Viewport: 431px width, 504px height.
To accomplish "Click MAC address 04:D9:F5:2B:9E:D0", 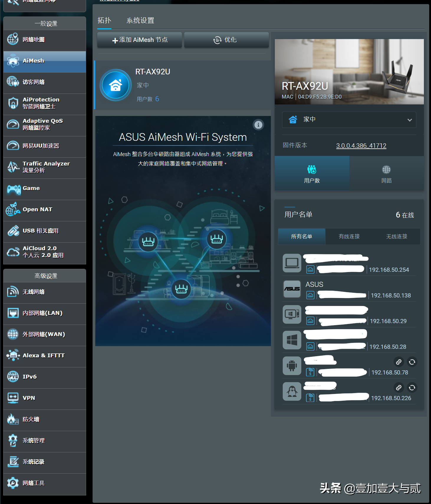I will point(320,97).
